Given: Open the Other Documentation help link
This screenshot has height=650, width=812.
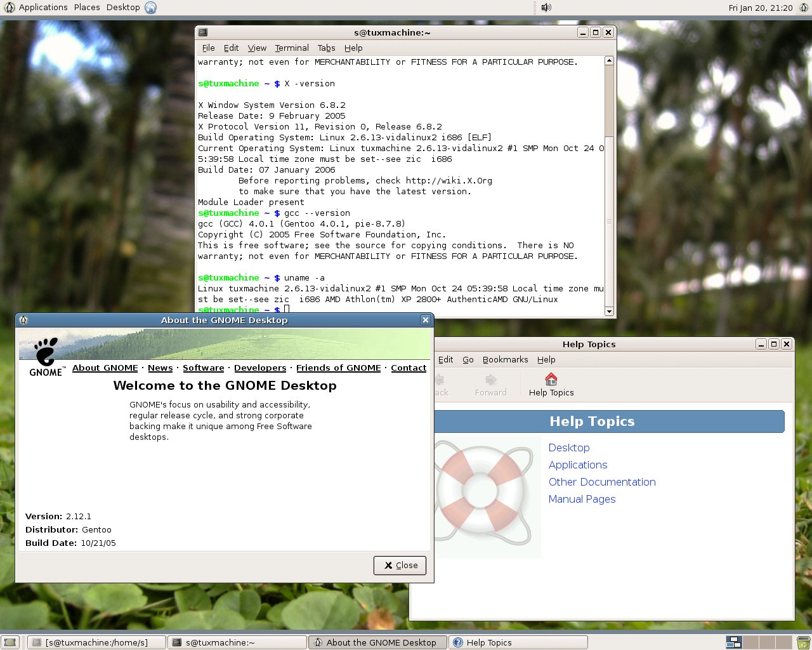Looking at the screenshot, I should click(x=602, y=482).
